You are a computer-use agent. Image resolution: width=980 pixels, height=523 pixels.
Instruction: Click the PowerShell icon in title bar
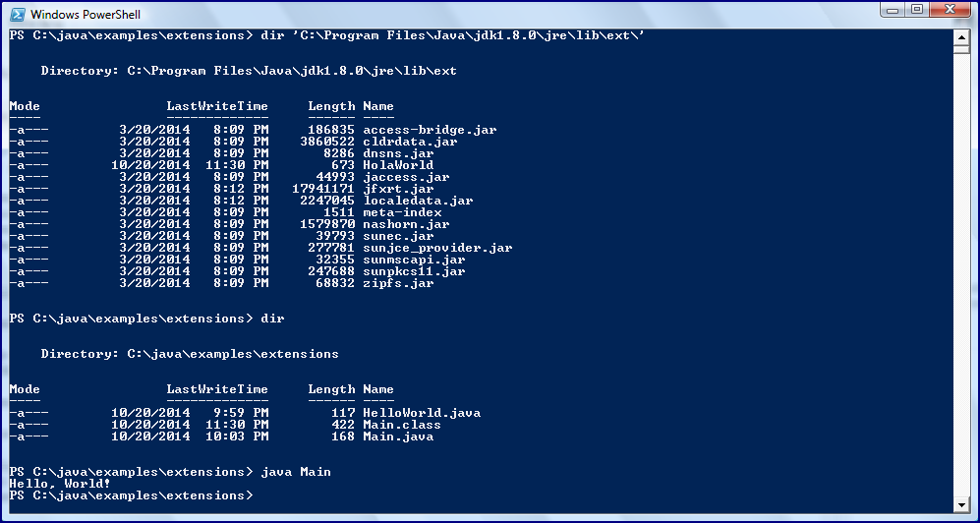tap(16, 14)
